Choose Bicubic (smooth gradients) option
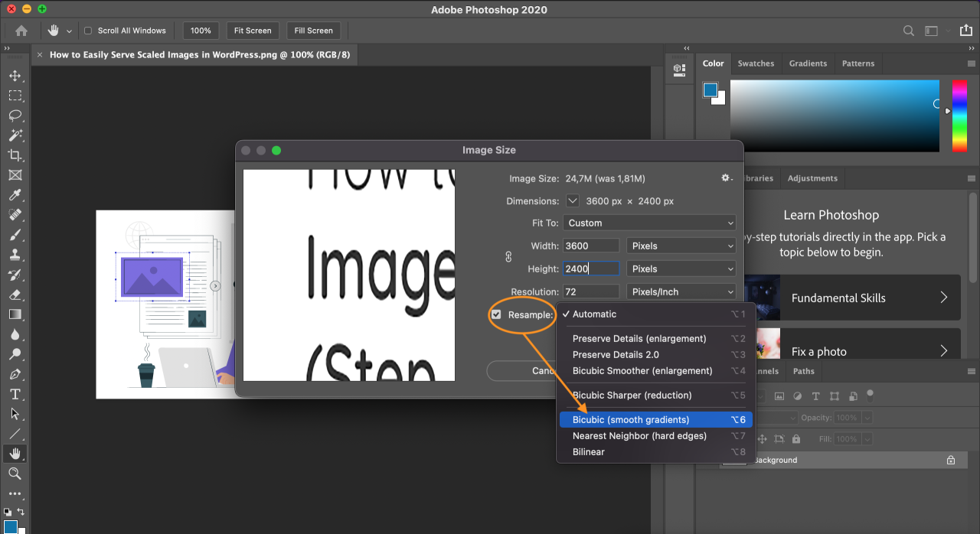980x534 pixels. [x=631, y=419]
